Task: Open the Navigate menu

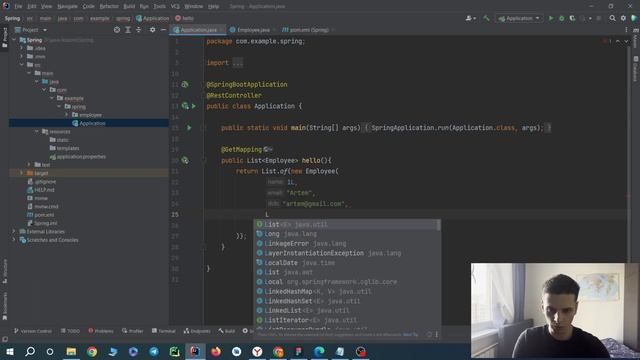Action: 67,7
